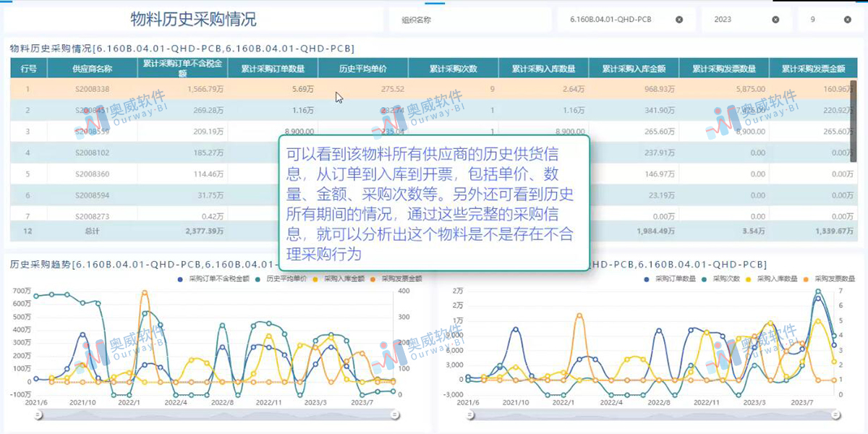Toggle the 采购入库数量 series visibility
868x434 pixels.
[x=747, y=279]
